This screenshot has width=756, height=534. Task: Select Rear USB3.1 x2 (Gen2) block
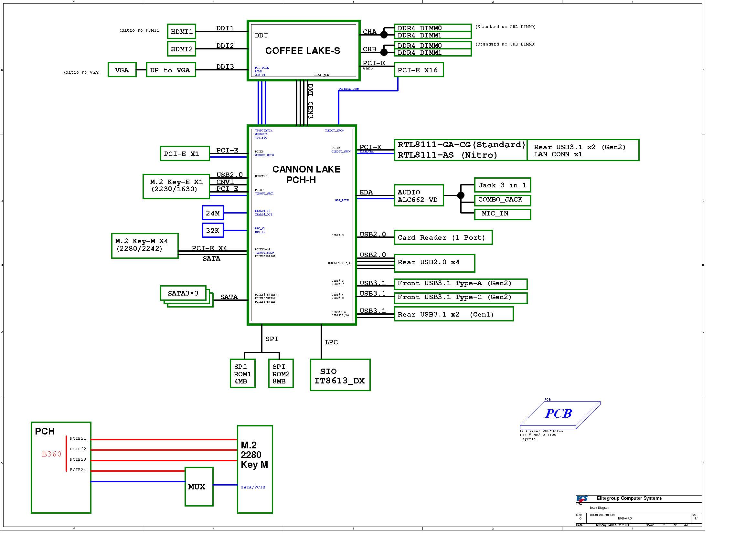click(x=583, y=150)
